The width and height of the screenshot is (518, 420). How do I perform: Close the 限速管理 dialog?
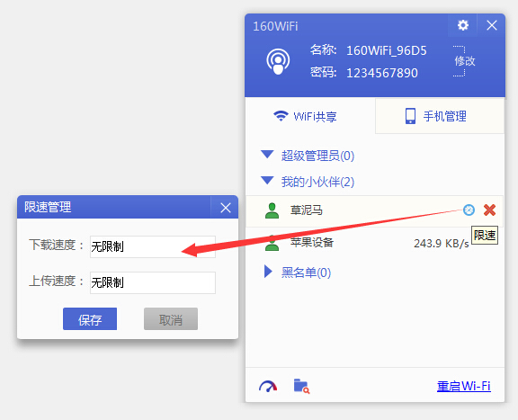coord(226,208)
